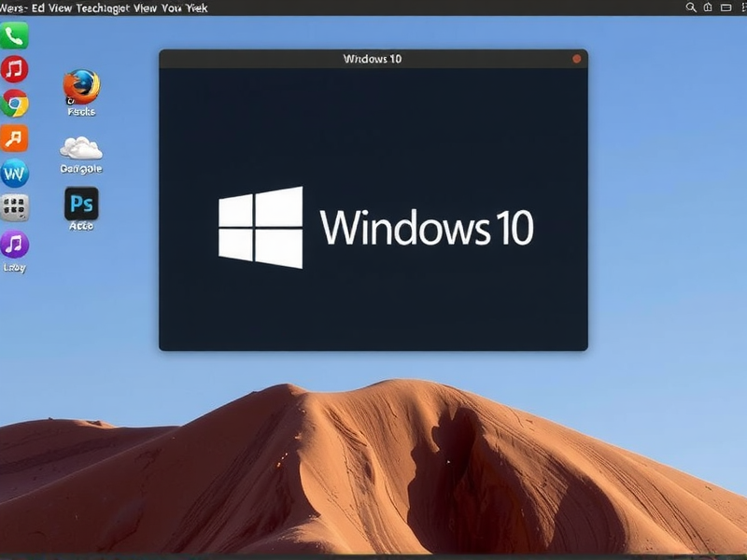Click the desert dune desktop wallpaper

[373, 448]
